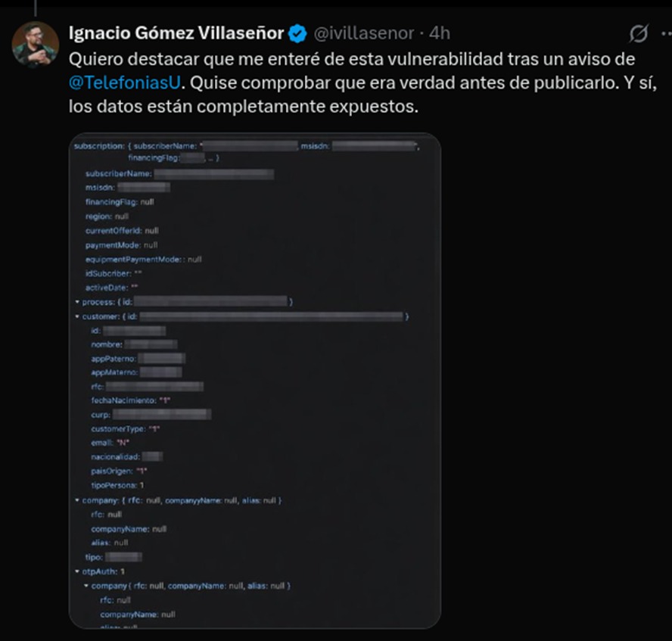Collapse the otpAuth node arrow
The height and width of the screenshot is (641, 672).
[x=77, y=571]
